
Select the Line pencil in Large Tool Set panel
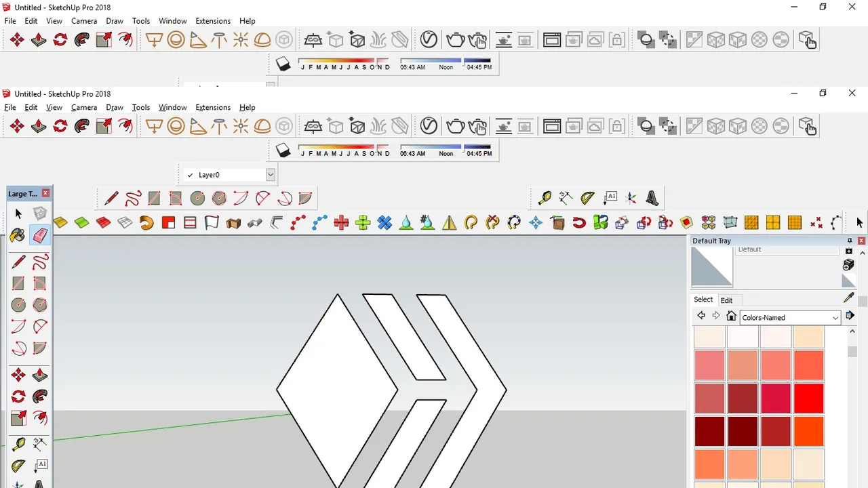point(18,262)
